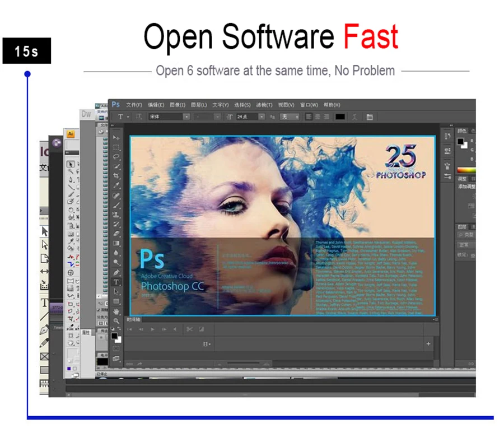Open the font family 宋体 dropdown
This screenshot has width=504, height=442.
(x=186, y=117)
